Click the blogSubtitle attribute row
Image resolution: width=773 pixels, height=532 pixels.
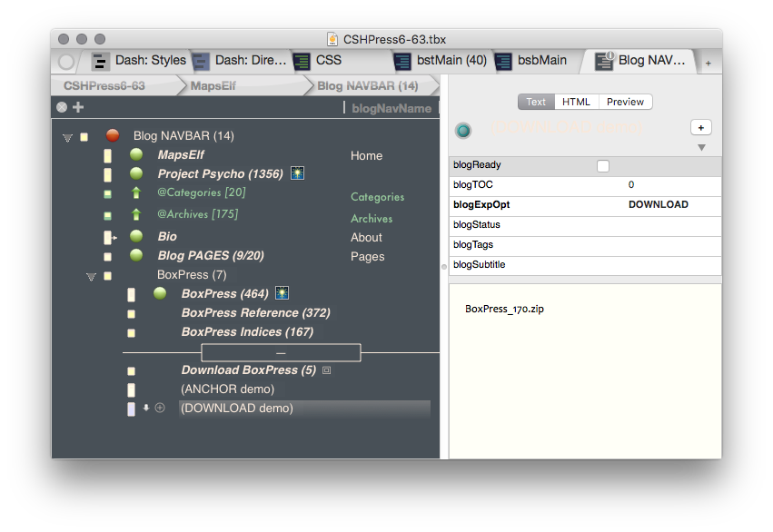click(585, 264)
